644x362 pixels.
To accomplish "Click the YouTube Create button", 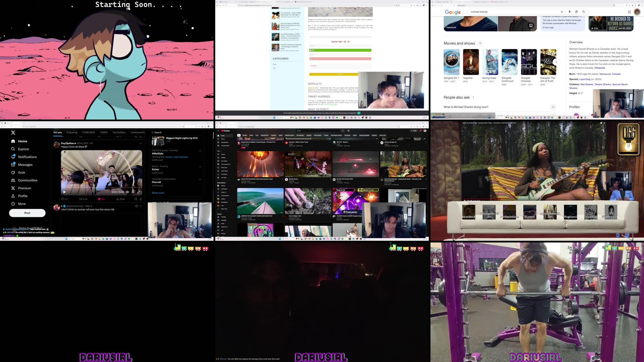I will [414, 131].
